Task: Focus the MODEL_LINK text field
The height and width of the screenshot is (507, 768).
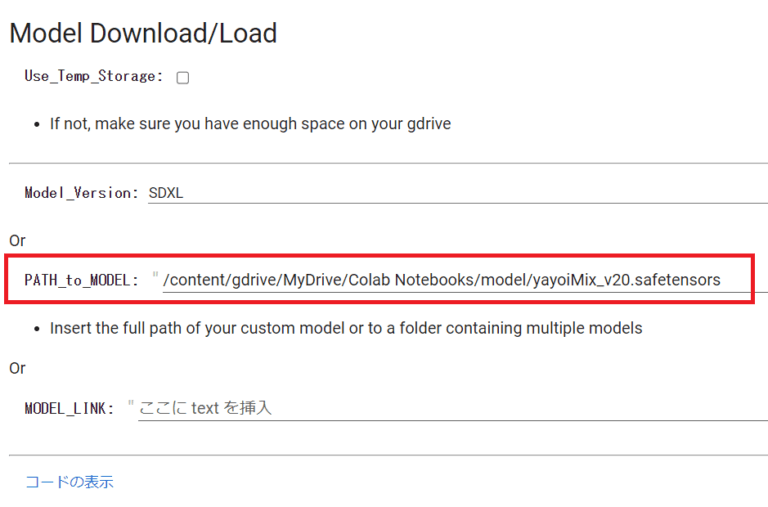Action: 453,408
